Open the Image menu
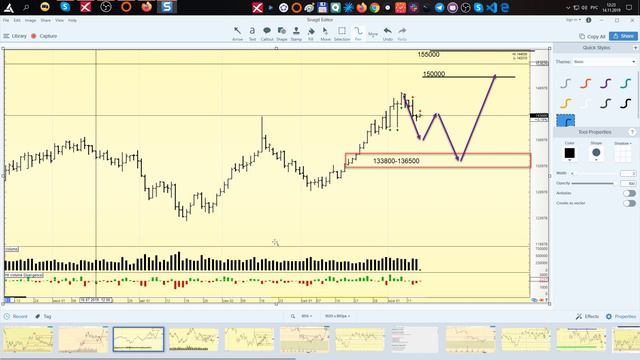 pos(30,20)
